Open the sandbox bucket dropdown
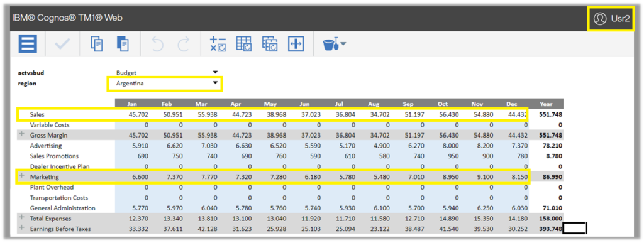 click(334, 44)
